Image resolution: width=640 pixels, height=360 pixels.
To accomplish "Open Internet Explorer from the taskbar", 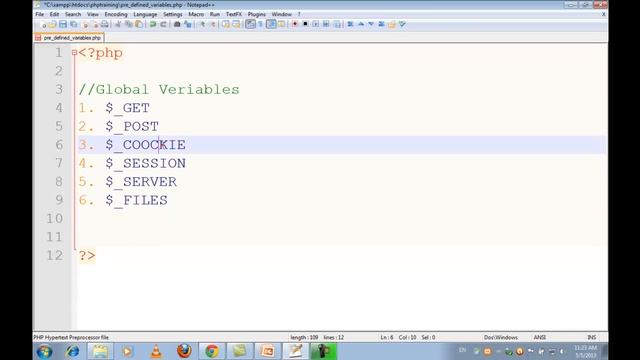I will tap(73, 351).
